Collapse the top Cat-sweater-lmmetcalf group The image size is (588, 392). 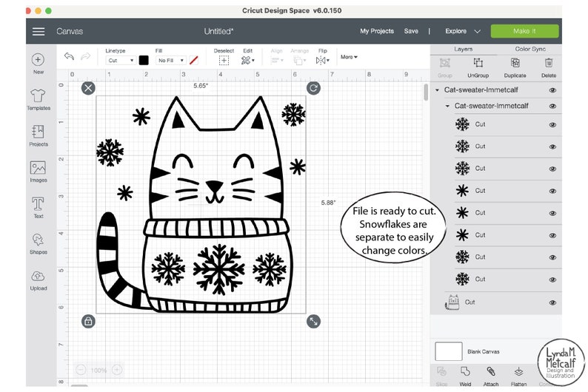pyautogui.click(x=437, y=90)
